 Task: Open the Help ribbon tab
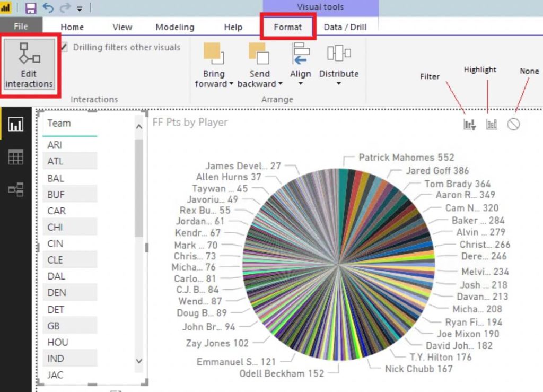[233, 27]
